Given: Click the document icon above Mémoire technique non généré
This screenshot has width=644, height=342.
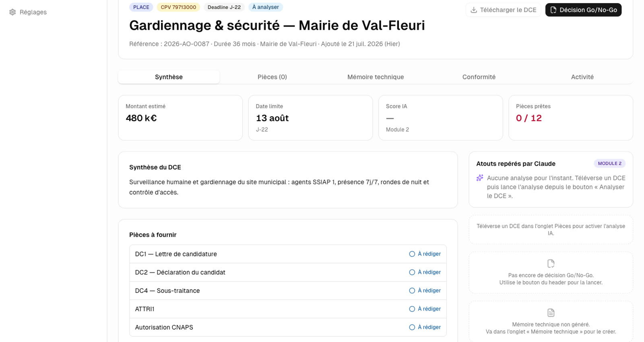Looking at the screenshot, I should coord(551,313).
